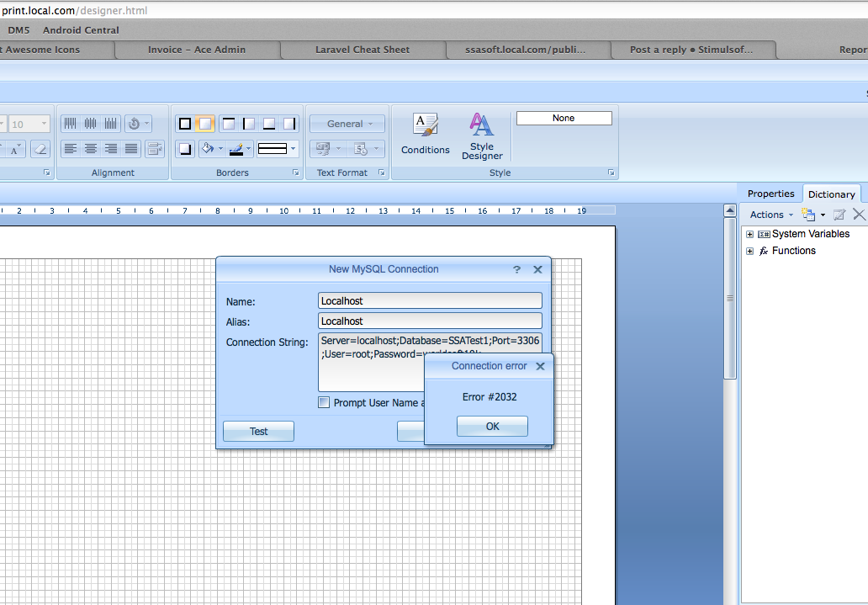Justify text width
This screenshot has height=605, width=868.
click(x=131, y=148)
